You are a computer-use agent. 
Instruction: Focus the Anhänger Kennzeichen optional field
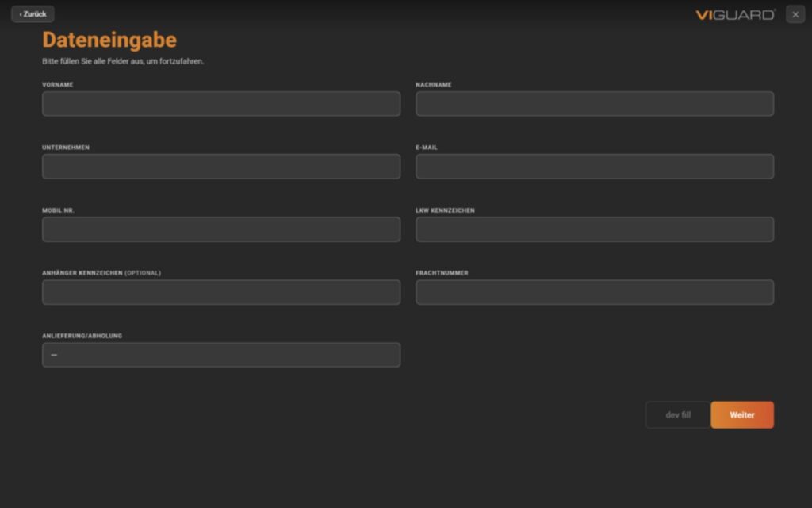tap(221, 292)
